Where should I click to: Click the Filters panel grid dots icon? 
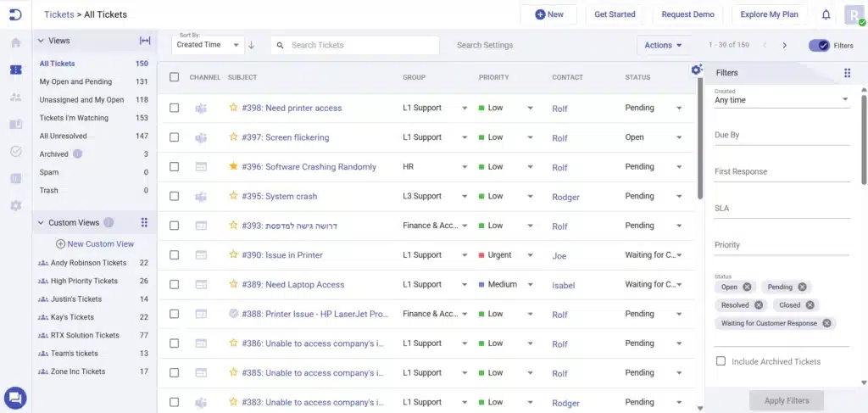pyautogui.click(x=847, y=73)
